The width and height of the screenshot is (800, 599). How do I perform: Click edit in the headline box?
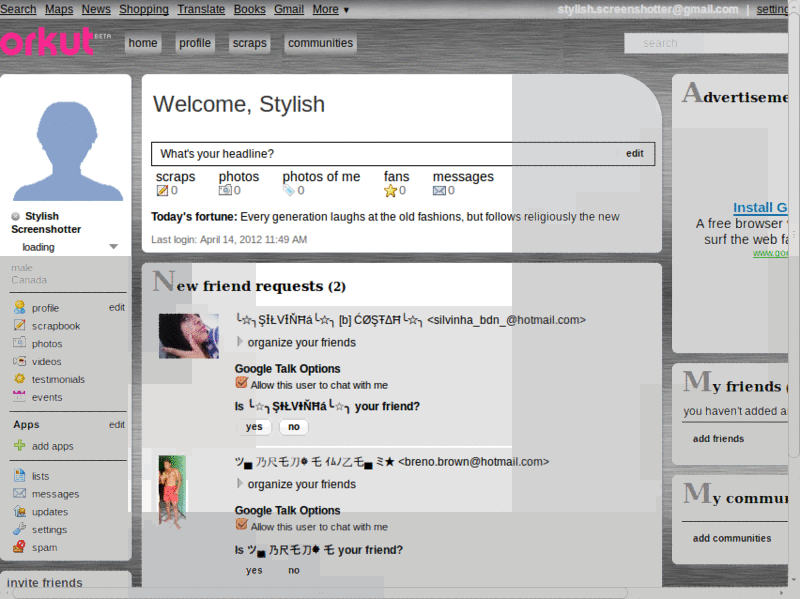(635, 153)
